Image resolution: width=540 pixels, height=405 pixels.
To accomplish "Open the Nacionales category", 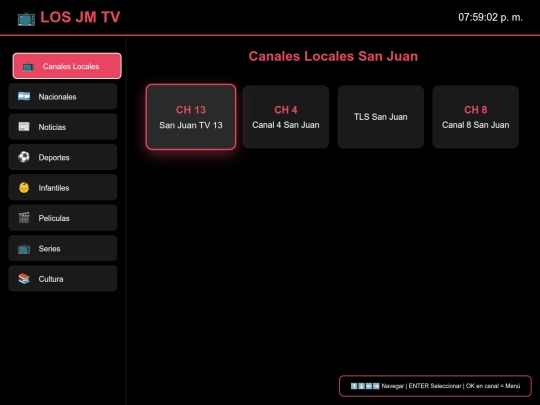I will tap(63, 96).
